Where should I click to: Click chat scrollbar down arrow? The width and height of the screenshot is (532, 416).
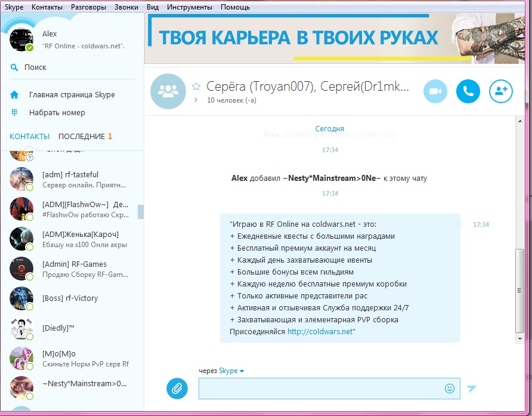tap(520, 338)
